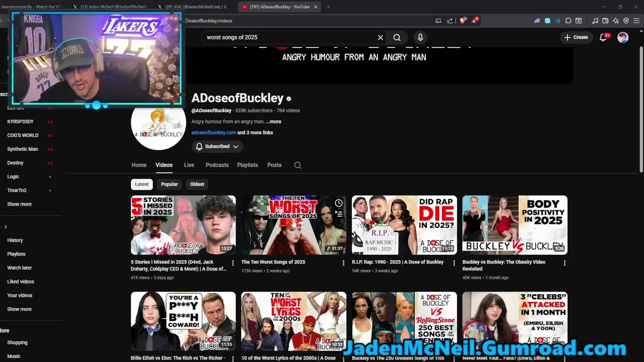
Task: Open the Home channel tab
Action: coord(139,165)
